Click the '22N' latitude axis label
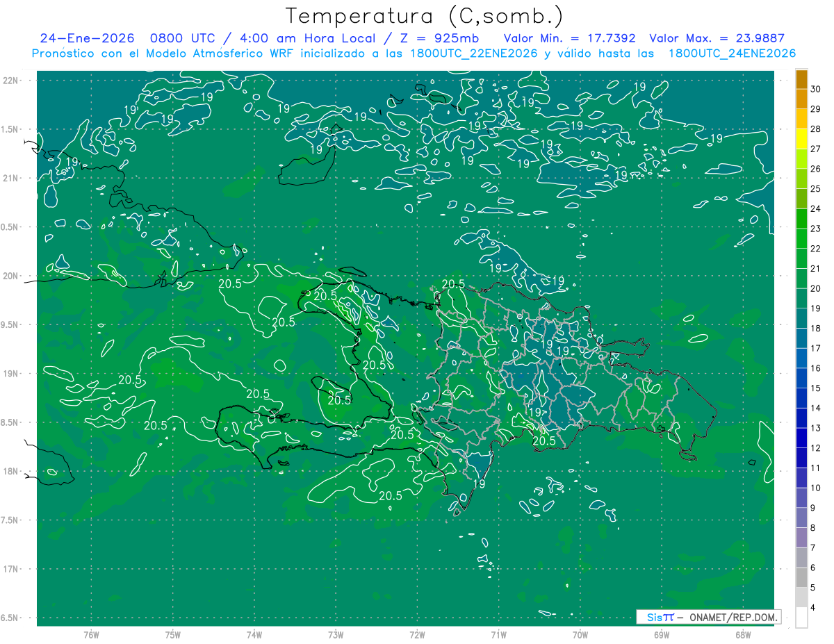The width and height of the screenshot is (834, 644). coord(10,80)
